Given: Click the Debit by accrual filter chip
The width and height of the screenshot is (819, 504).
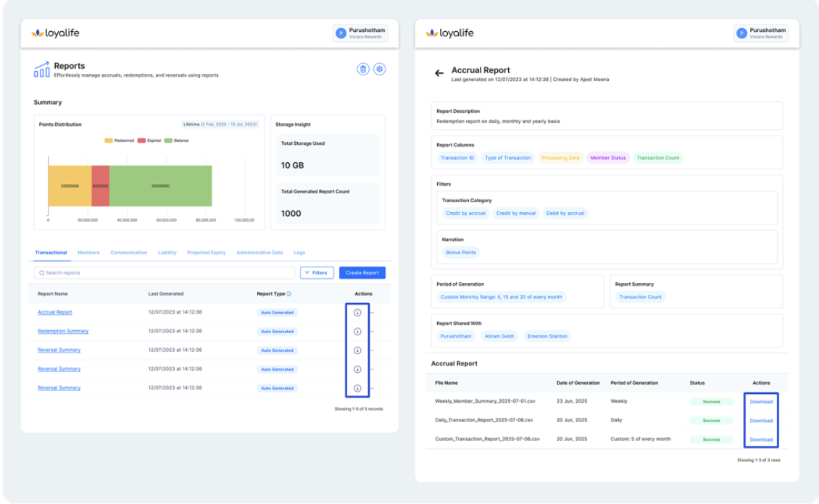Looking at the screenshot, I should [565, 213].
